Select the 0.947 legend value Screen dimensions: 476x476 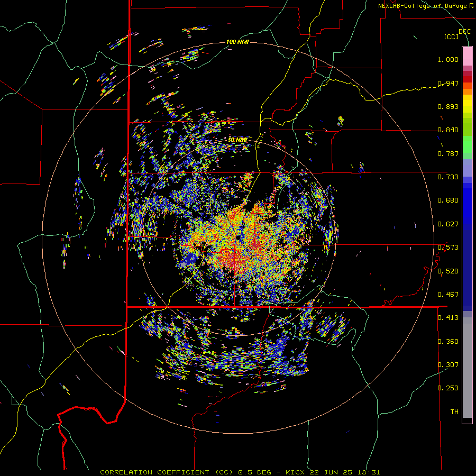pyautogui.click(x=448, y=83)
